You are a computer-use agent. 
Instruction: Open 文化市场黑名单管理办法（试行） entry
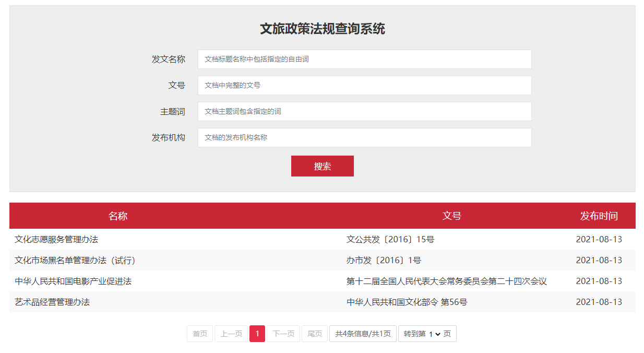(x=75, y=261)
